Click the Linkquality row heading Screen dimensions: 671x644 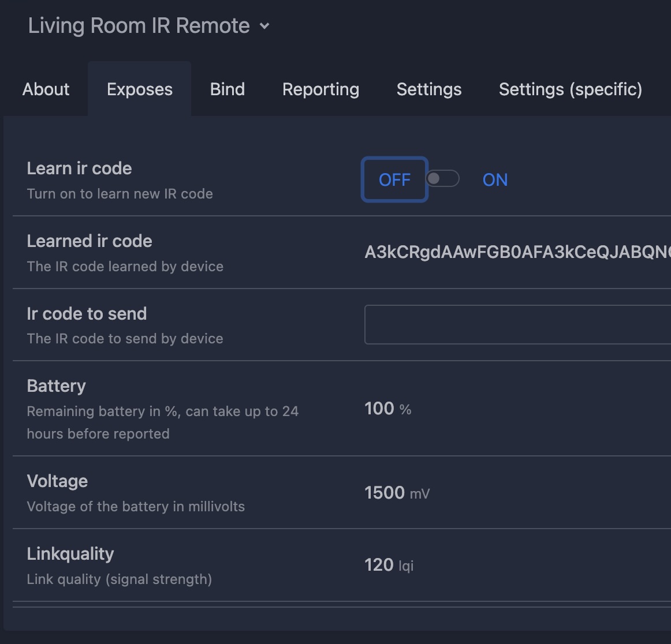(70, 554)
